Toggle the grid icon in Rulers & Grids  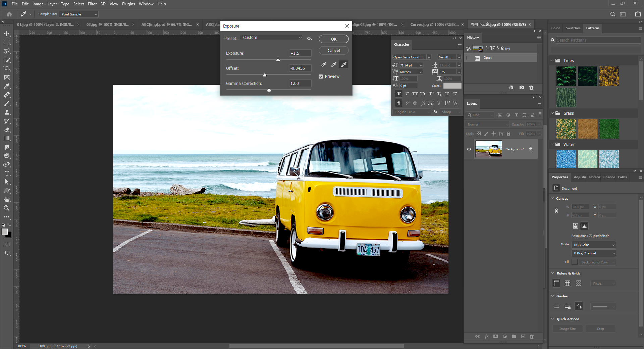[568, 283]
